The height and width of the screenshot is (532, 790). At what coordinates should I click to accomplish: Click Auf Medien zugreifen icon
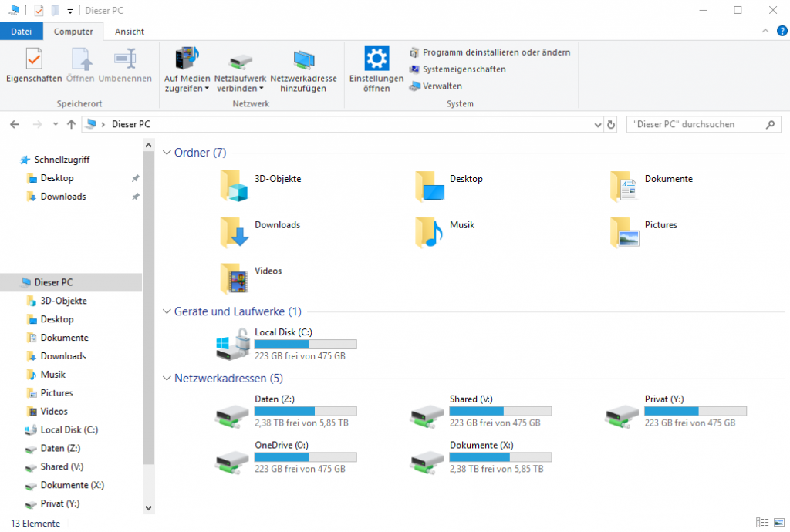(187, 59)
